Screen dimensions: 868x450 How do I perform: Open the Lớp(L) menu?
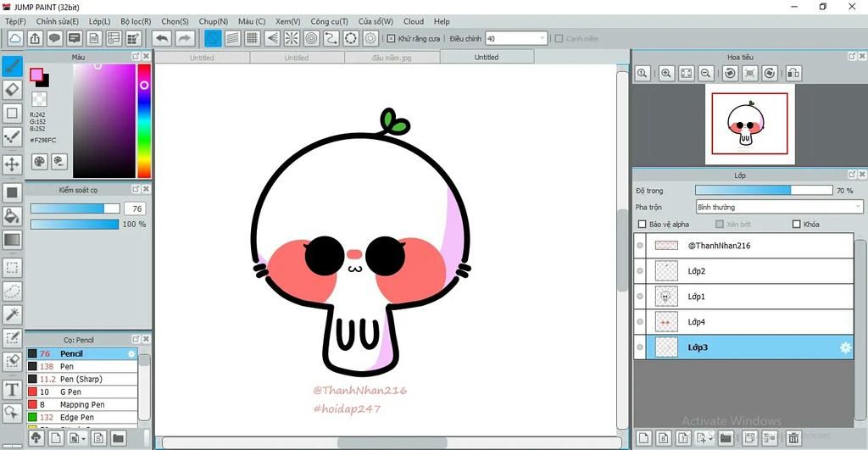(100, 21)
